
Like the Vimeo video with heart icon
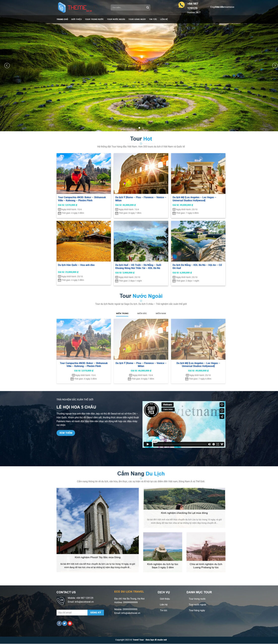click(222, 405)
